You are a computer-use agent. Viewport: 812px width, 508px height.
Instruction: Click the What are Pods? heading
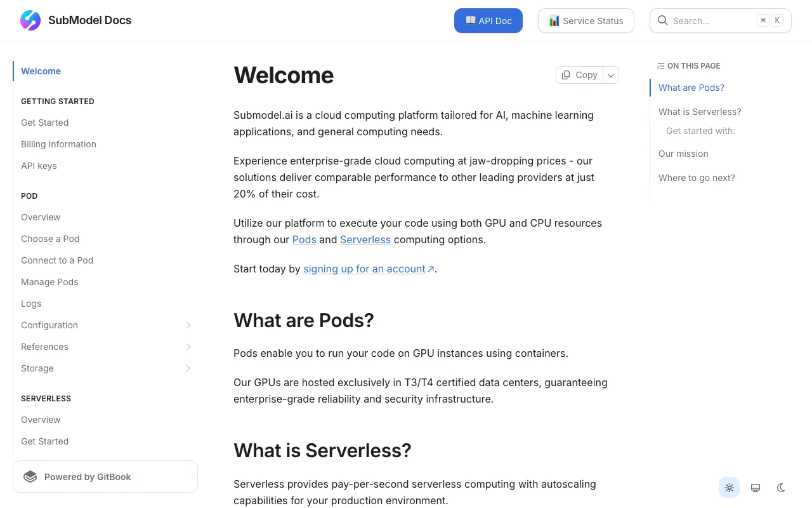304,320
